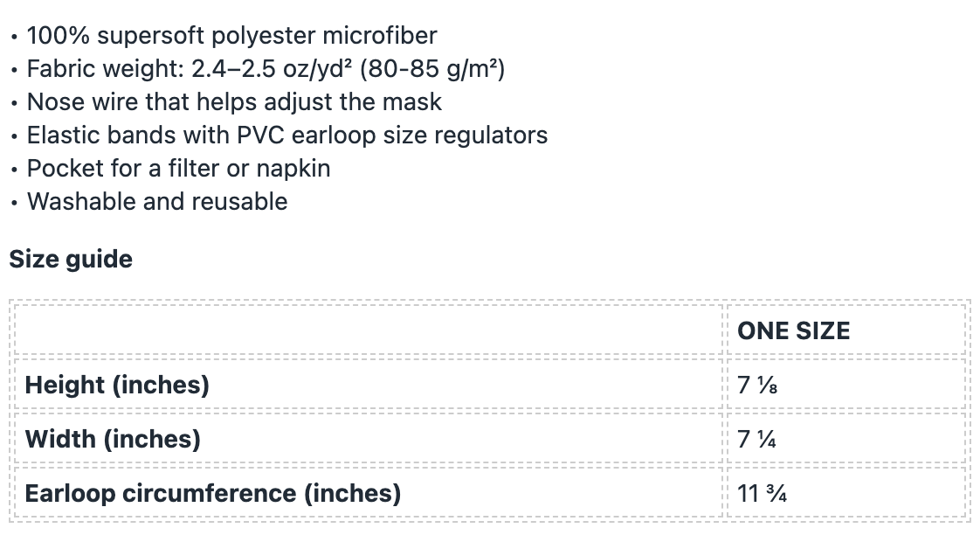980x535 pixels.
Task: Select the Washable and reusable line
Action: tap(157, 201)
